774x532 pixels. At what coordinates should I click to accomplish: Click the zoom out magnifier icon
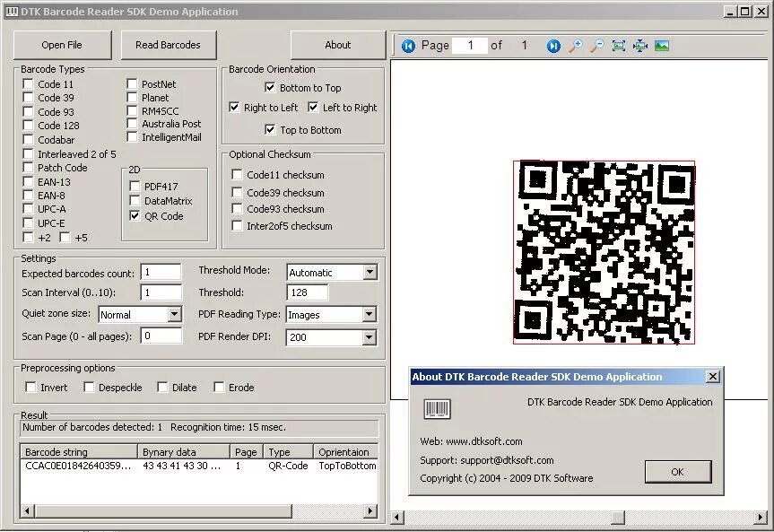click(596, 46)
